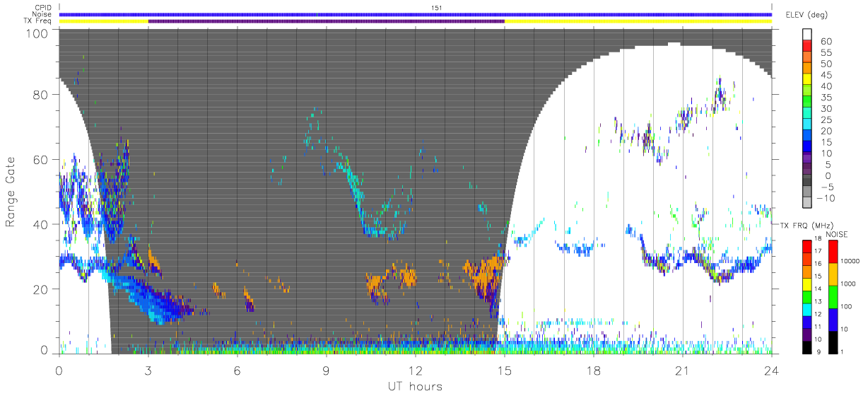Click the "12" tick label on the UT hours axis

pos(416,370)
